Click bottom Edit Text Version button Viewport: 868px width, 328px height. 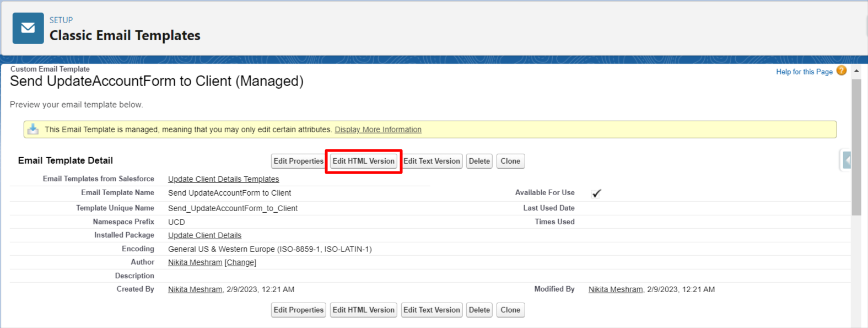coord(432,310)
